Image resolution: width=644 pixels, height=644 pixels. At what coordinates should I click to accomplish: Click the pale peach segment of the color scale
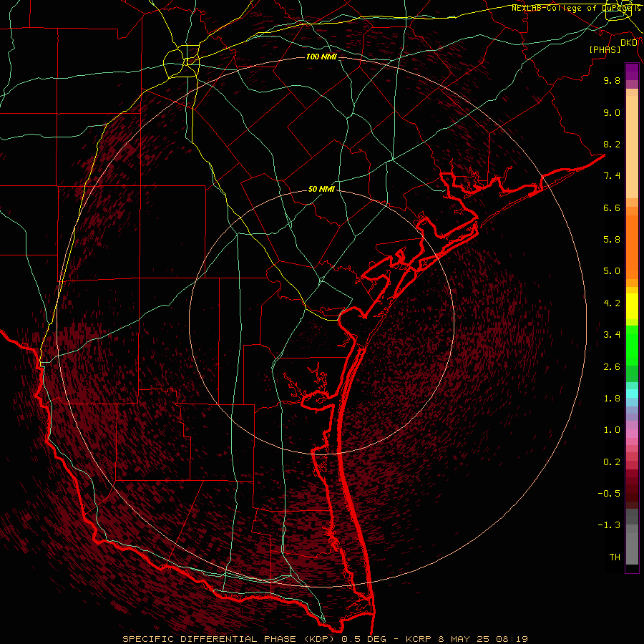click(632, 147)
